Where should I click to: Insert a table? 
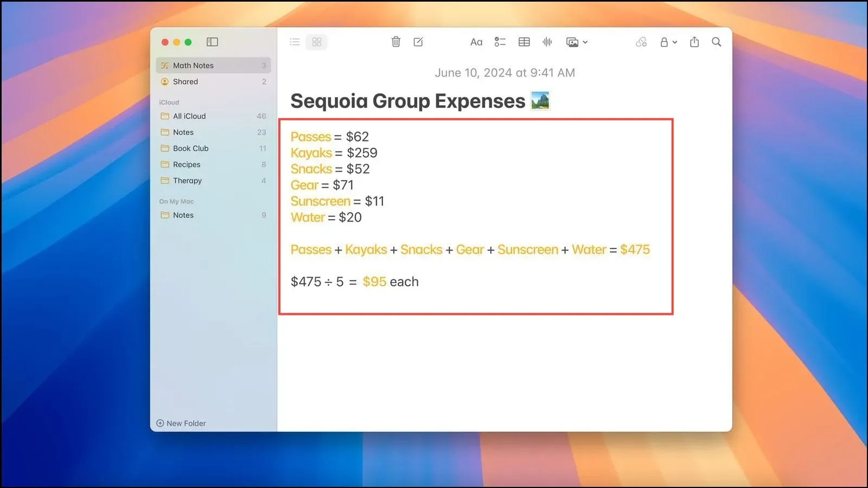click(524, 42)
